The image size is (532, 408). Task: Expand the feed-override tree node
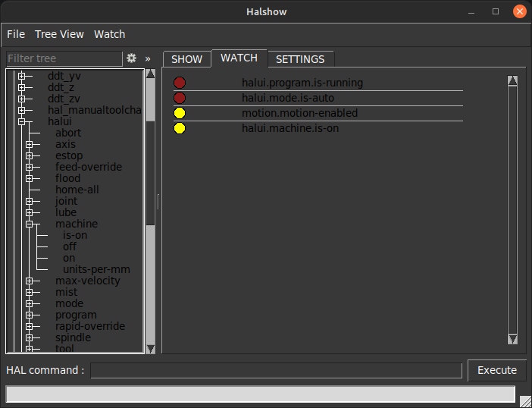(x=30, y=167)
